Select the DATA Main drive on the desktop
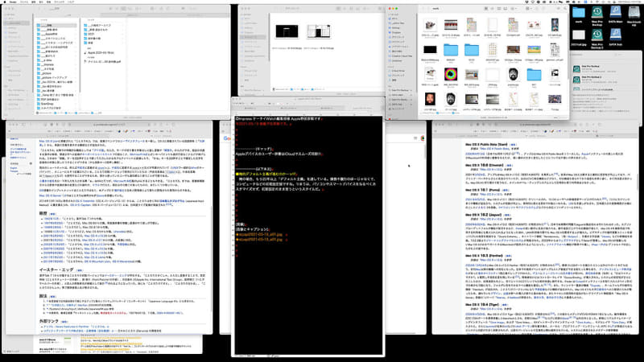 click(615, 14)
